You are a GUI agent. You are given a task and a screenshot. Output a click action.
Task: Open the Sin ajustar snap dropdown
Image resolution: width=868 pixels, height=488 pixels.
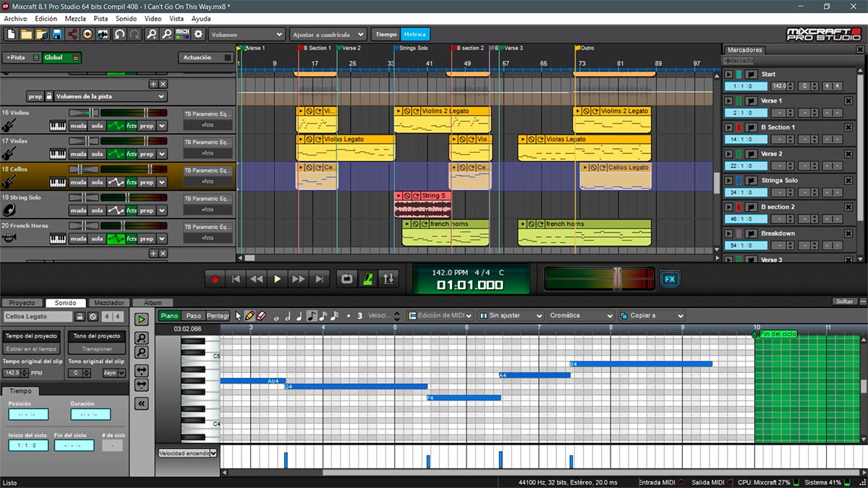pos(511,316)
